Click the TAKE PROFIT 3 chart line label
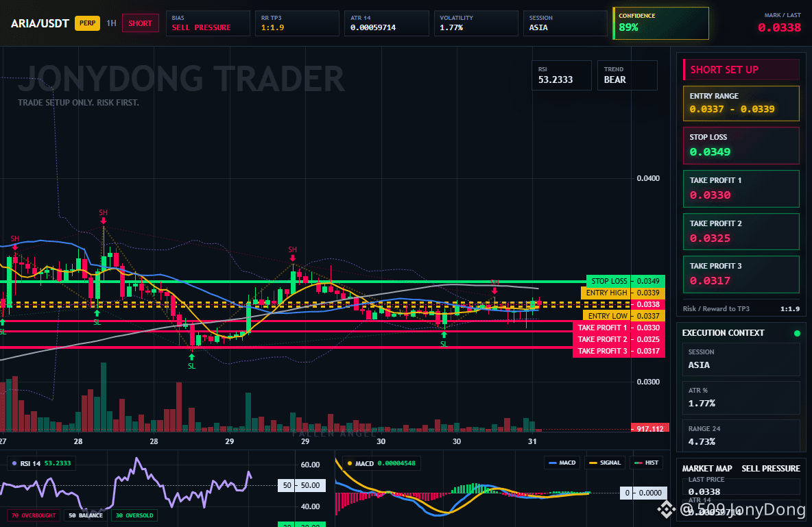 [x=601, y=351]
